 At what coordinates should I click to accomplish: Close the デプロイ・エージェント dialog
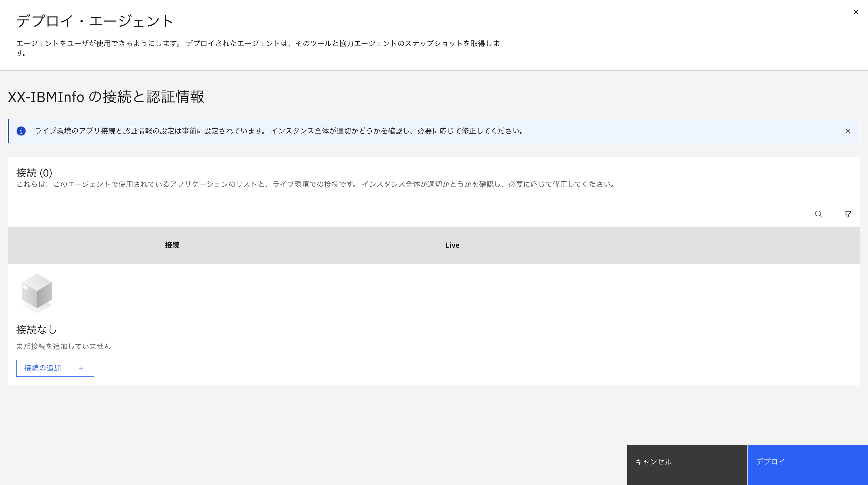(856, 12)
